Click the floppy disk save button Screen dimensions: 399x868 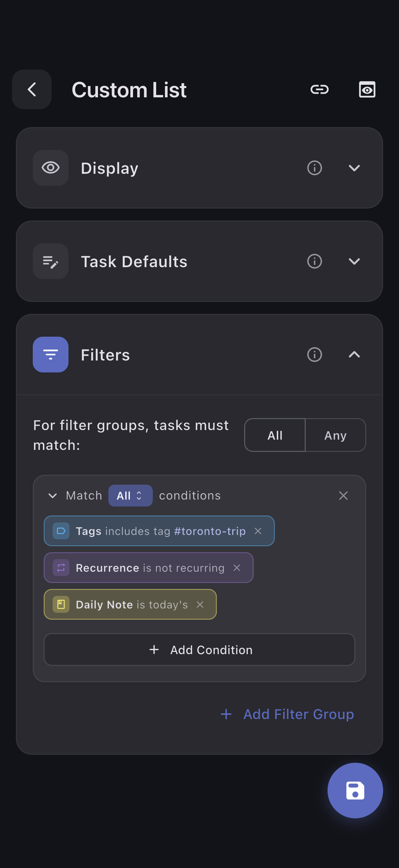click(355, 790)
